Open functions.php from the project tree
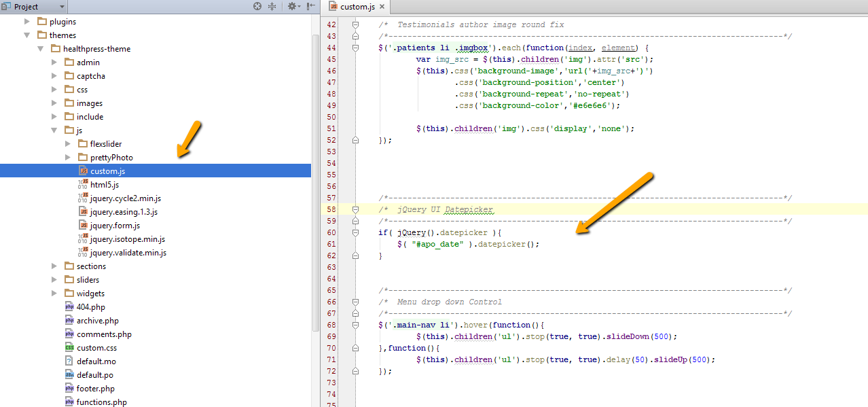The image size is (868, 407). 102,402
